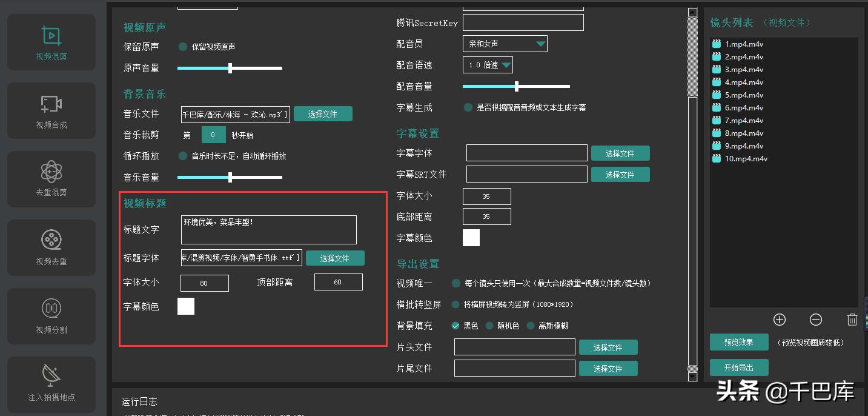Change the 配音语速 speed dropdown
Viewport: 868px width, 416px height.
[487, 65]
